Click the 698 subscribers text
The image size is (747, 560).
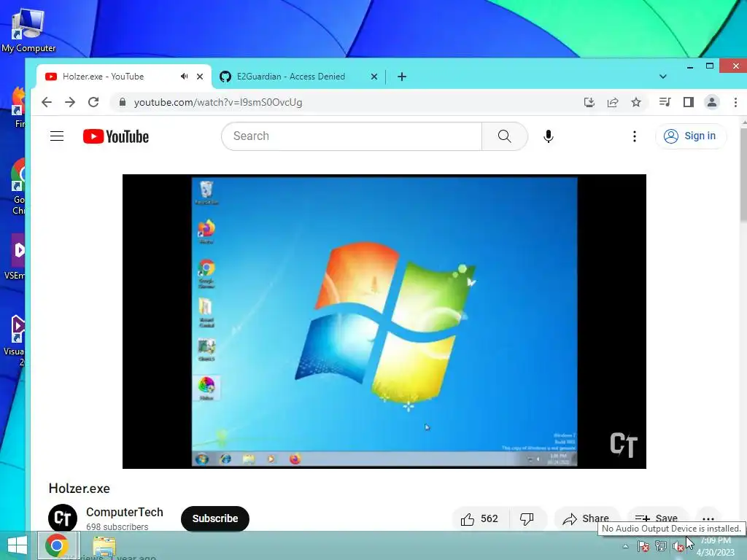[x=117, y=526]
